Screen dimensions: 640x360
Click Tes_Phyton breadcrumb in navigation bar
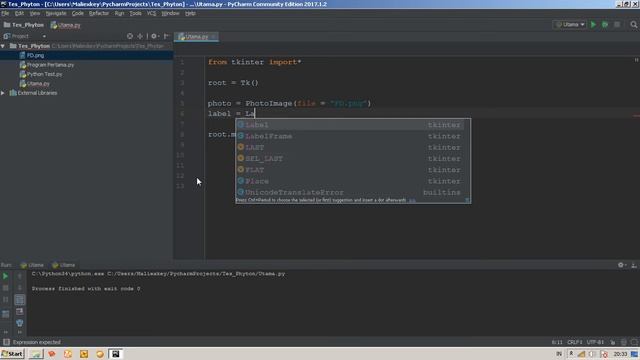[x=24, y=25]
